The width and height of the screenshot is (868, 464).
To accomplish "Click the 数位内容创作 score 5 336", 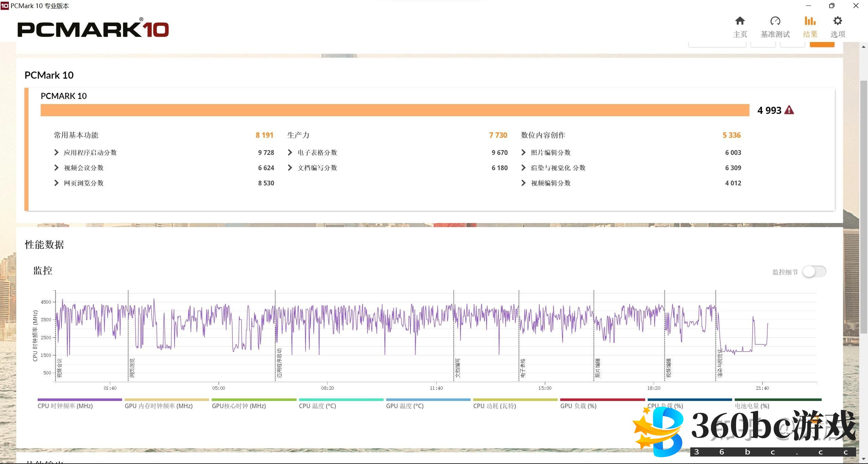I will (731, 135).
